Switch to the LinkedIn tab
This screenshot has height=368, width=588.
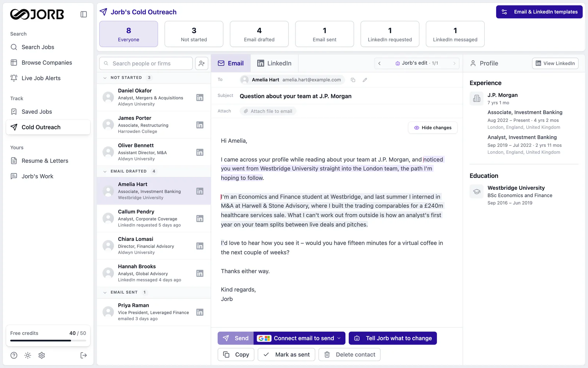click(275, 63)
